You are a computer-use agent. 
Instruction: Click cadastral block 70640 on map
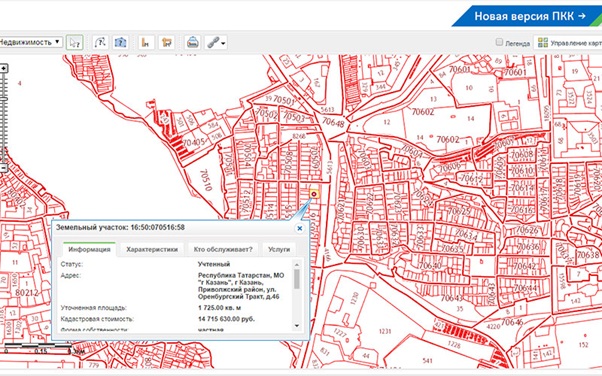[x=430, y=265]
